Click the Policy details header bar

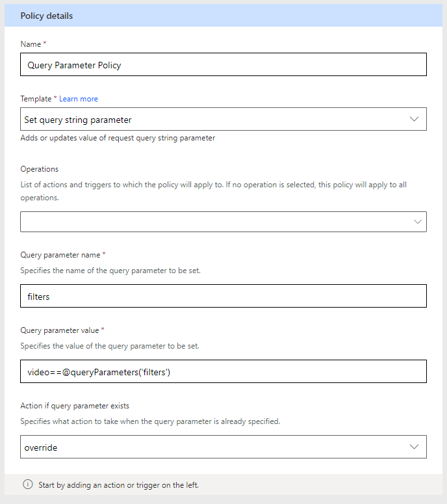(224, 16)
